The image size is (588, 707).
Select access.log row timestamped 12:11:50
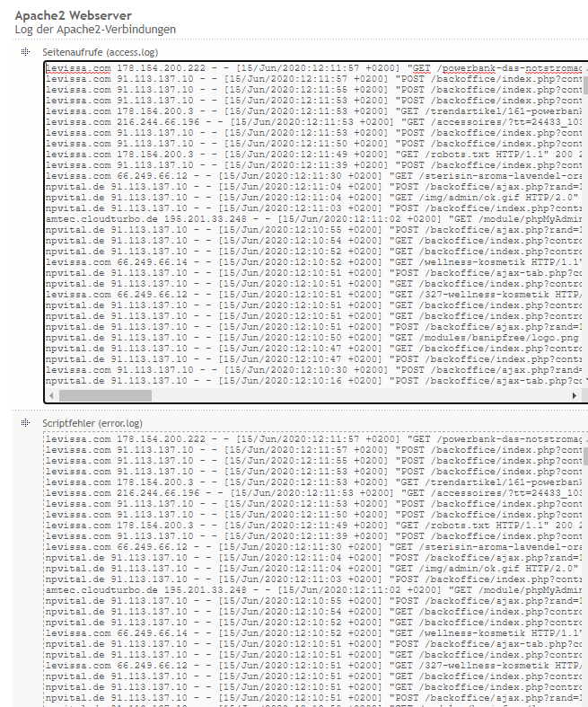[x=314, y=144]
